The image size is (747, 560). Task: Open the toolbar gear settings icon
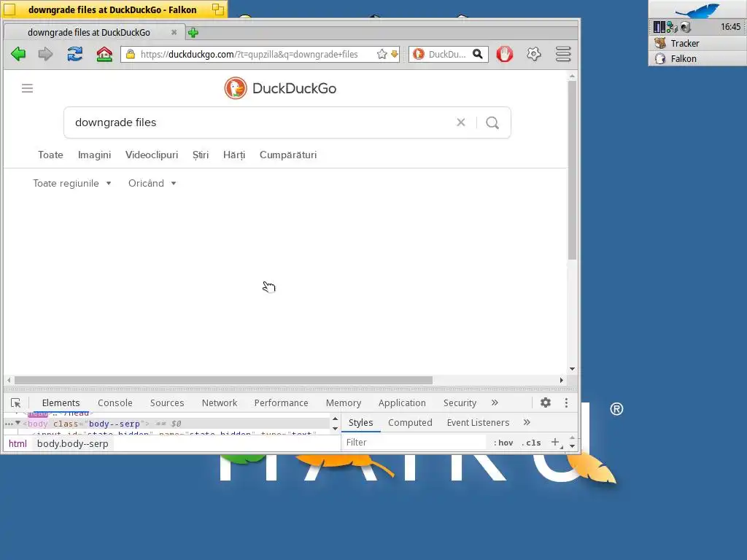click(534, 54)
